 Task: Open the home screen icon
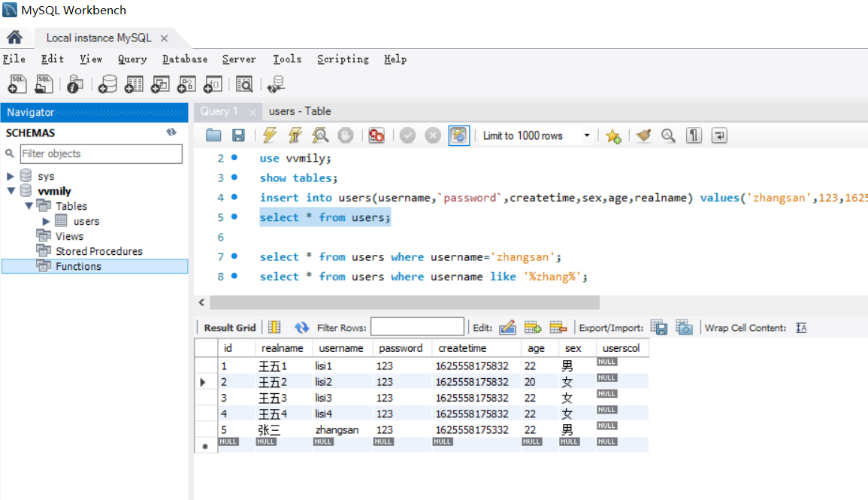[x=14, y=37]
